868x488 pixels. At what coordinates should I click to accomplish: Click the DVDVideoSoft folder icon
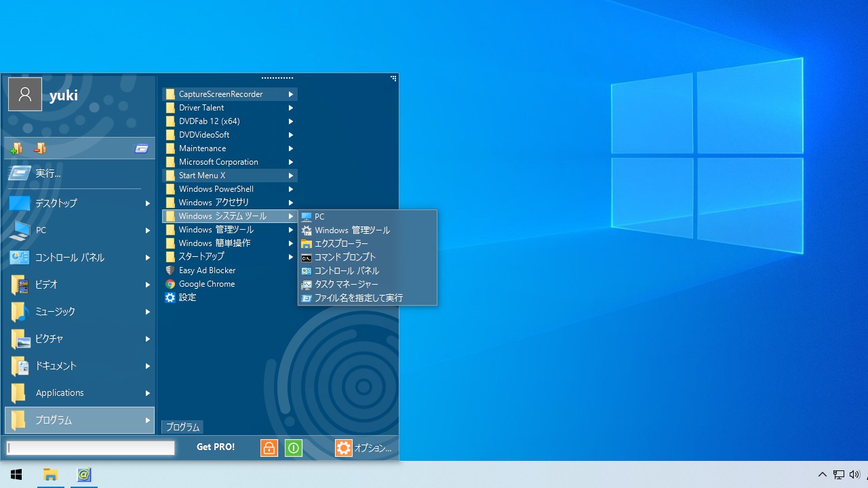pyautogui.click(x=170, y=135)
